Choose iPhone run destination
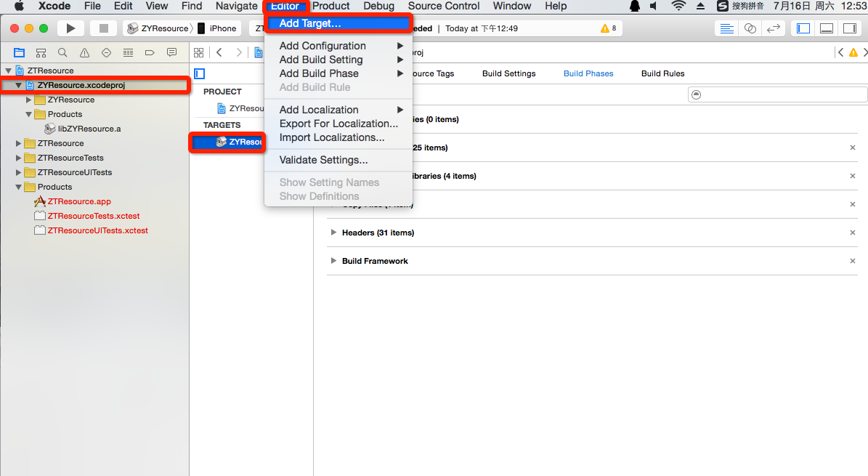This screenshot has height=476, width=868. coord(217,28)
